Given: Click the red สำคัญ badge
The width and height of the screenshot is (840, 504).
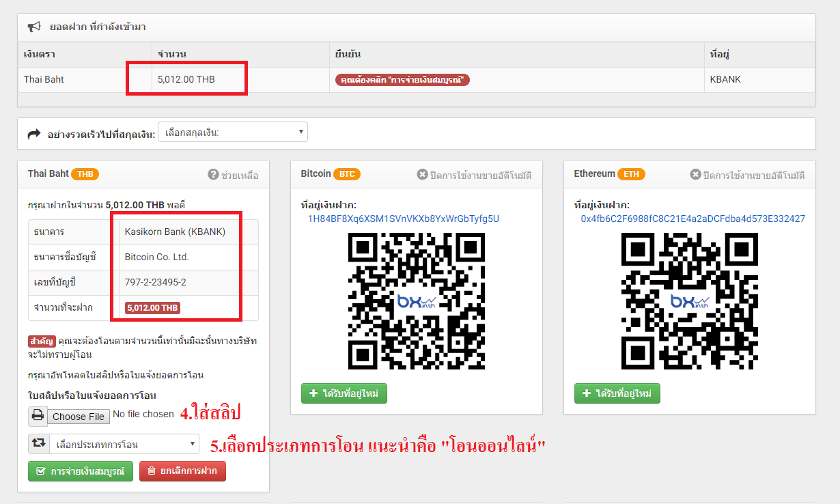Looking at the screenshot, I should point(42,341).
